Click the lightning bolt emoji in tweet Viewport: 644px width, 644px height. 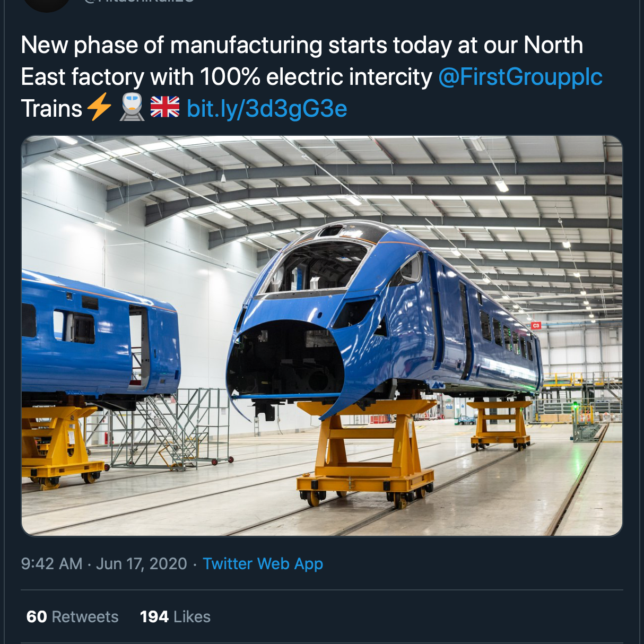point(99,107)
